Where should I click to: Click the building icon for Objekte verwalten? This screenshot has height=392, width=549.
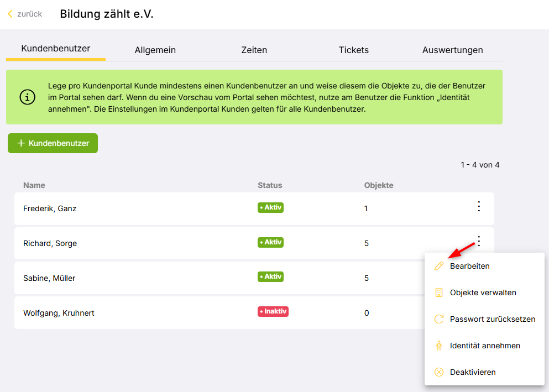click(x=439, y=292)
